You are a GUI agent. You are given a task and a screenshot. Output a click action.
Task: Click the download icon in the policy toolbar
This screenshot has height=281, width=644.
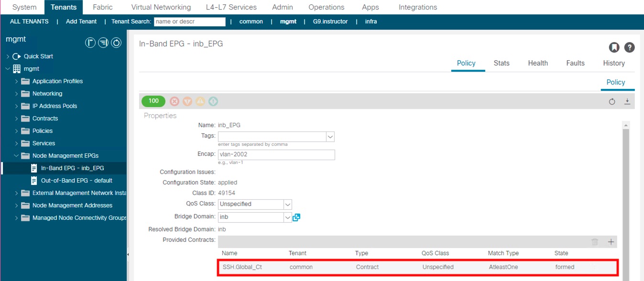627,101
